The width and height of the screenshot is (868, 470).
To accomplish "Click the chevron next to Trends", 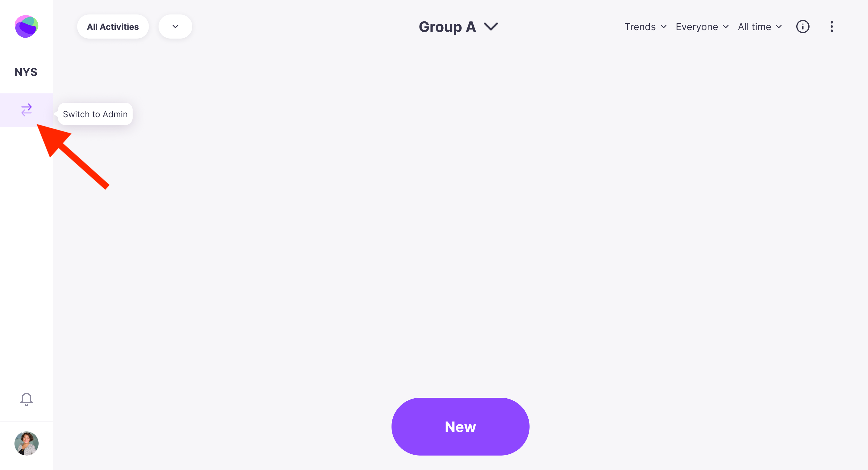I will click(663, 27).
